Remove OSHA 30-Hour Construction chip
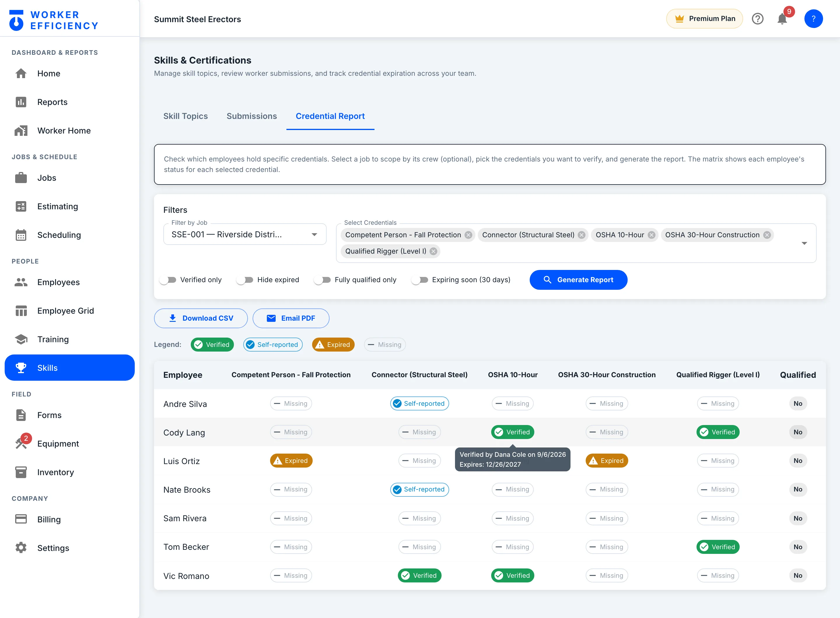The width and height of the screenshot is (840, 618). tap(767, 235)
